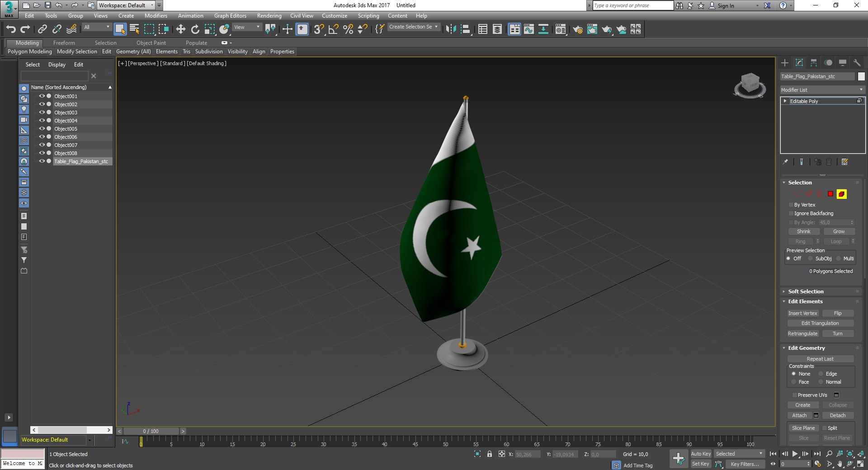
Task: Enable Preserve UVs checkbox
Action: pos(794,395)
